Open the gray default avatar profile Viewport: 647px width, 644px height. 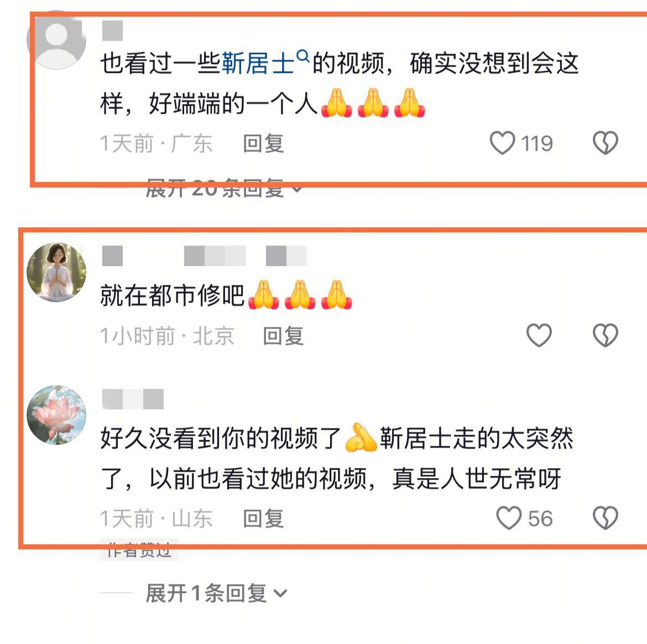pyautogui.click(x=56, y=40)
